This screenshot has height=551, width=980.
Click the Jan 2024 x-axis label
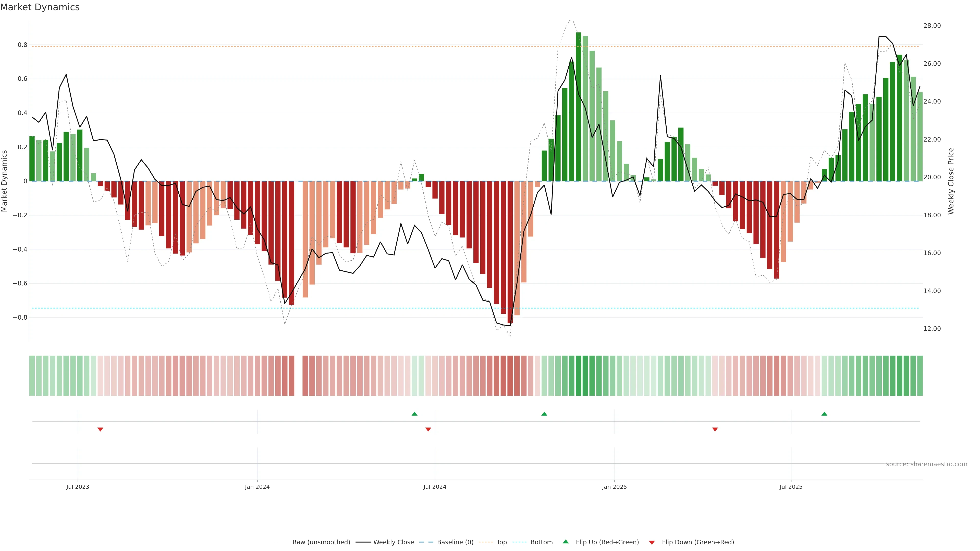[257, 487]
